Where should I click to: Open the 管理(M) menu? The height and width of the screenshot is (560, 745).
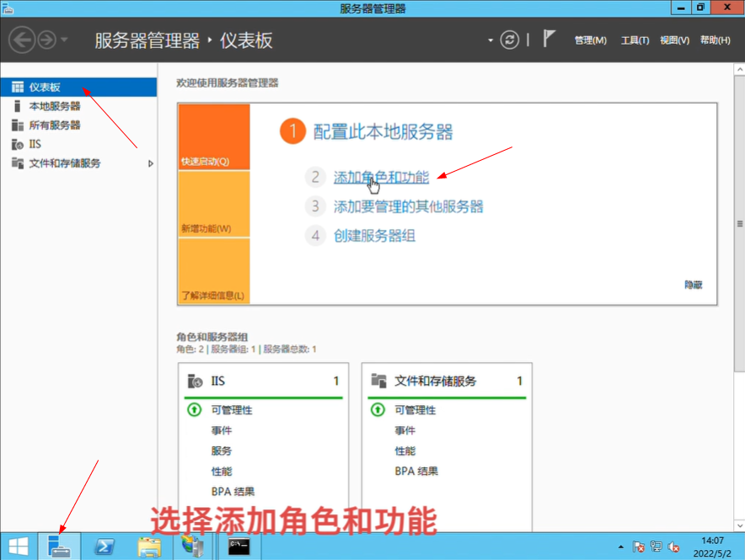[590, 40]
